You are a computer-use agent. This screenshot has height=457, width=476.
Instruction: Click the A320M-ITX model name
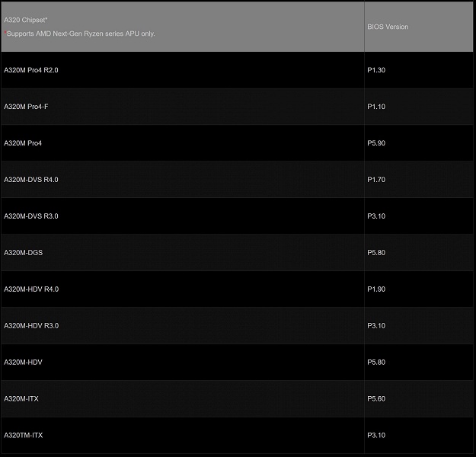(21, 399)
